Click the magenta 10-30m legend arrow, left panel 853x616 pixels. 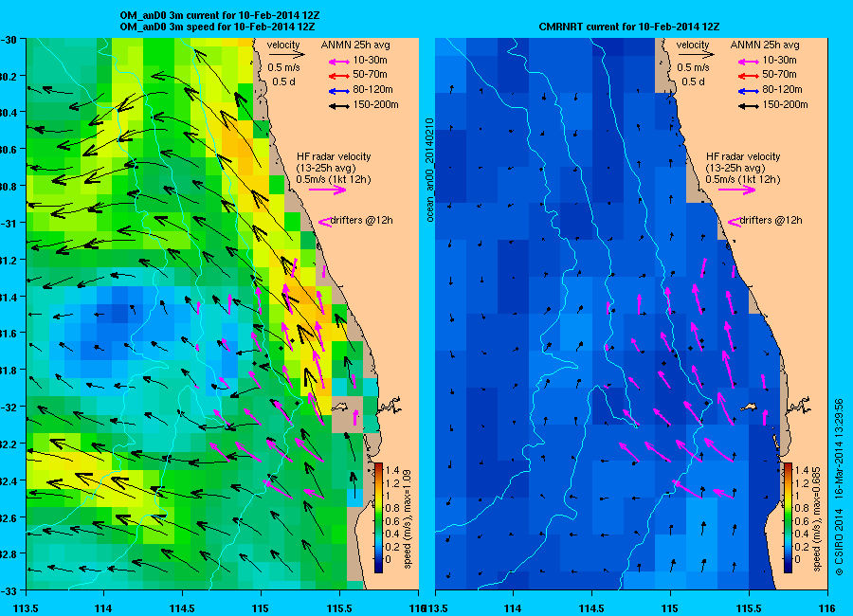339,62
